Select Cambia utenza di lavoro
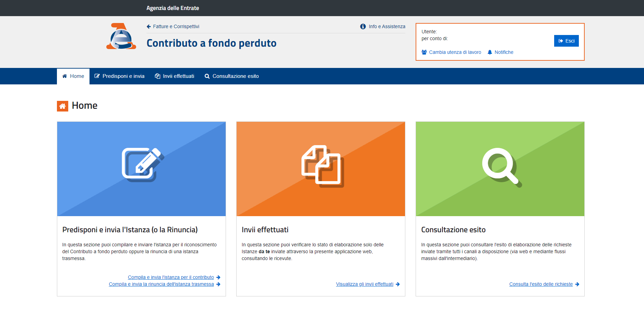Viewport: 644px width, 317px height. tap(455, 52)
